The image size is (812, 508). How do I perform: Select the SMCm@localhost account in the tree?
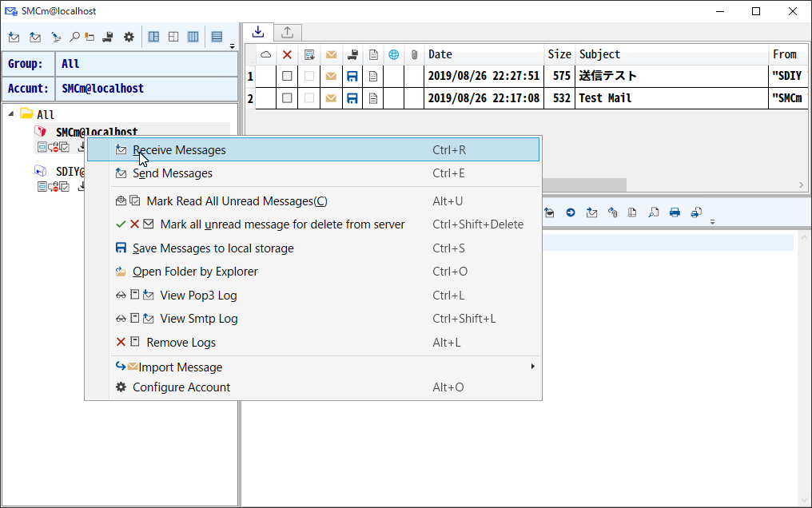97,132
